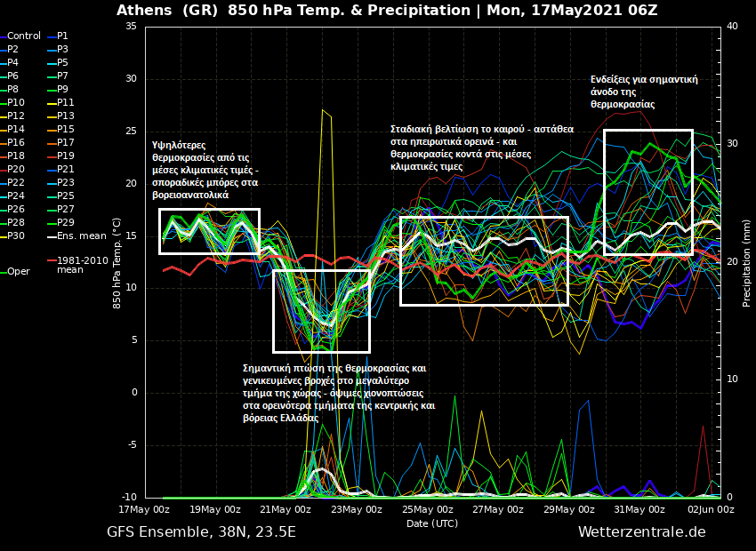756x551 pixels.
Task: Click the 31May 00z date tick label
Action: [x=639, y=510]
